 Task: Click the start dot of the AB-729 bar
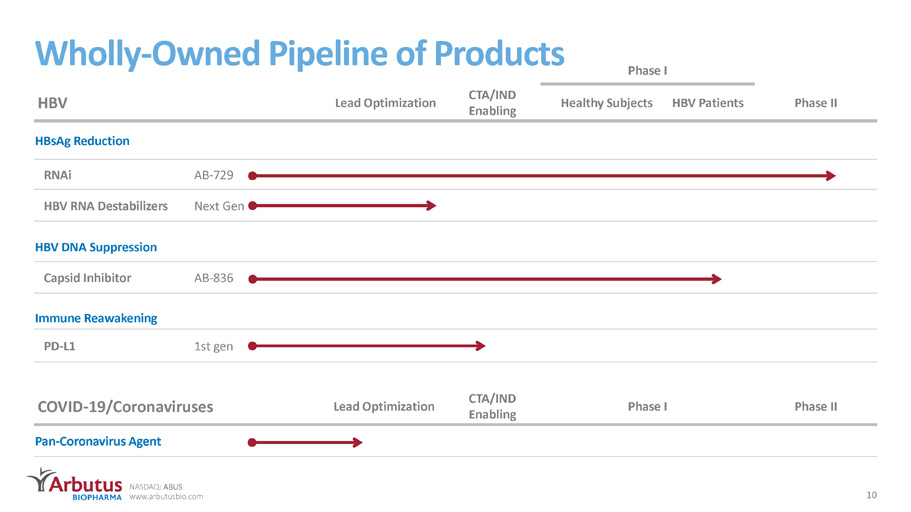252,176
